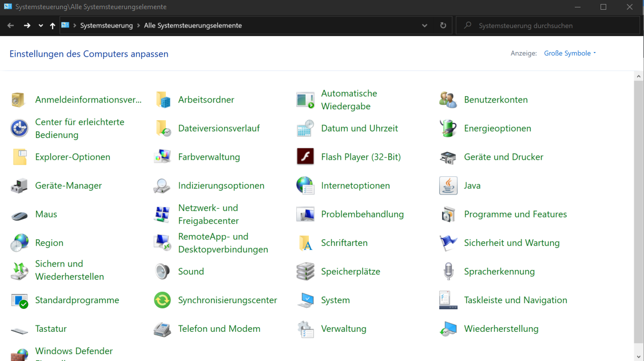The height and width of the screenshot is (361, 644).
Task: Open the Datum und Uhrzeit icon
Action: coord(305,129)
